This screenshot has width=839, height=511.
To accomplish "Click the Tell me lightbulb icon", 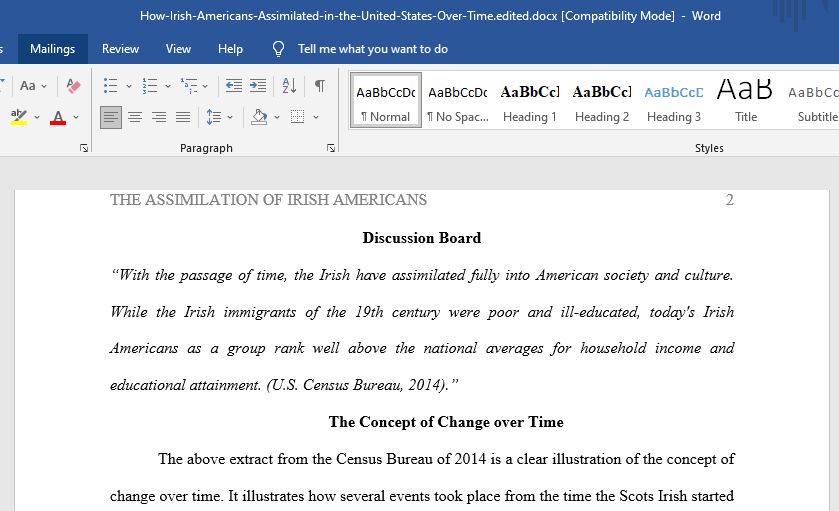I will [278, 49].
